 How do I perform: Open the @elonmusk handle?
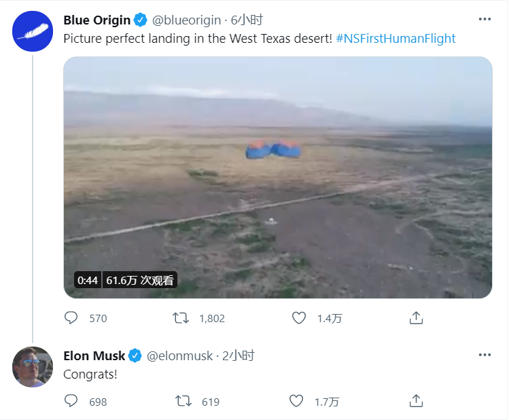180,355
